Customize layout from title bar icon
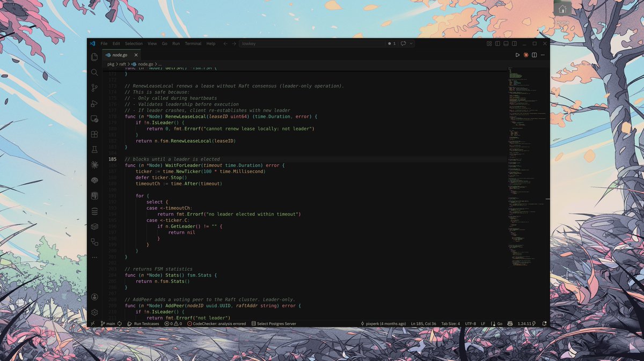Viewport: 644px width, 361px height. click(489, 43)
